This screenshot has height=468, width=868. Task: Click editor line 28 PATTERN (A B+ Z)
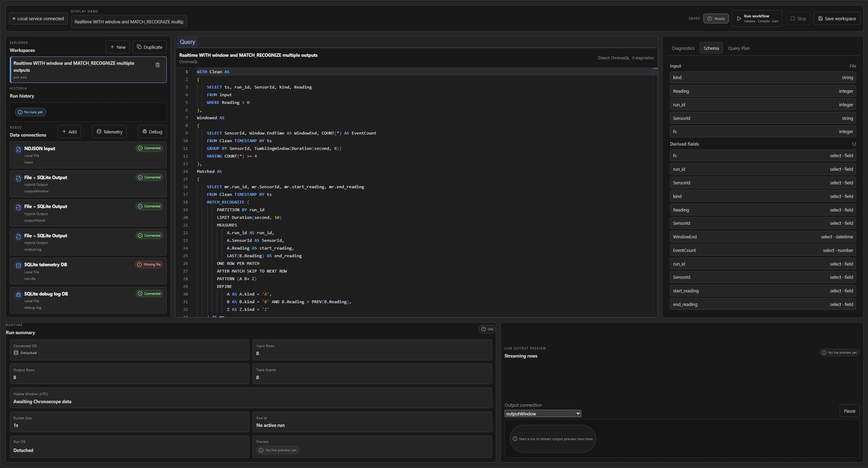click(236, 279)
